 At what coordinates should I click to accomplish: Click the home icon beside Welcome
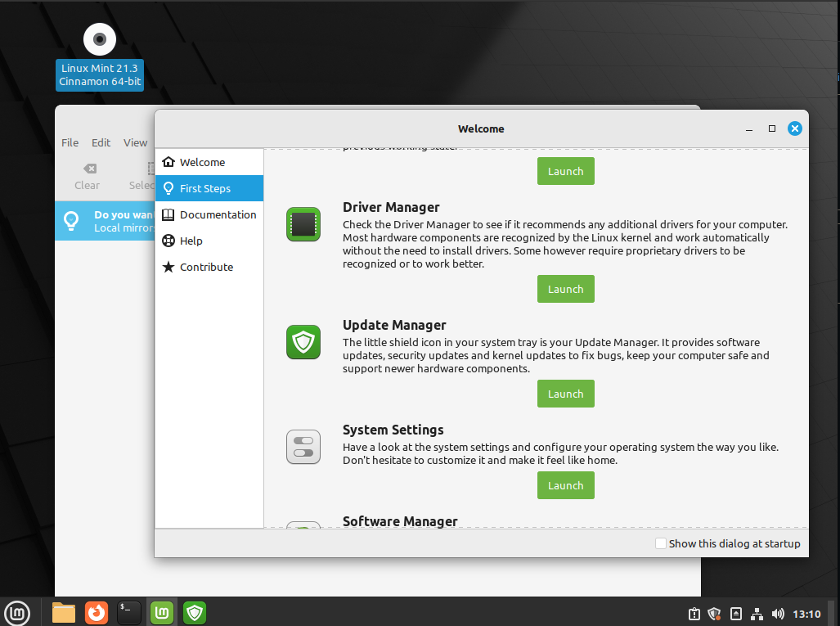tap(168, 162)
